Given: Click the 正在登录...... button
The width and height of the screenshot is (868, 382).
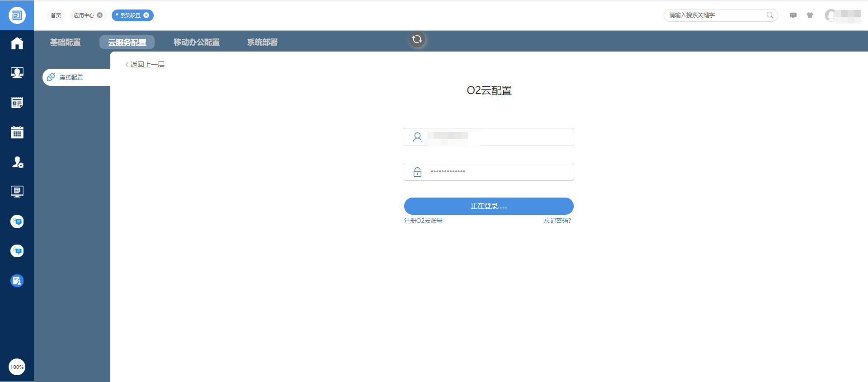Looking at the screenshot, I should coord(489,206).
